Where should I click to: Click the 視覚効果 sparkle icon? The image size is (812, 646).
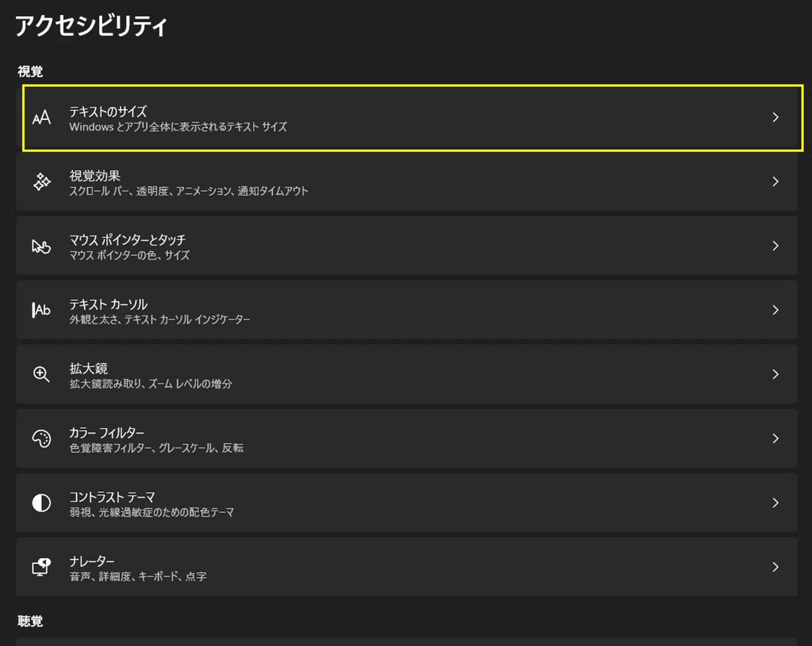click(41, 181)
